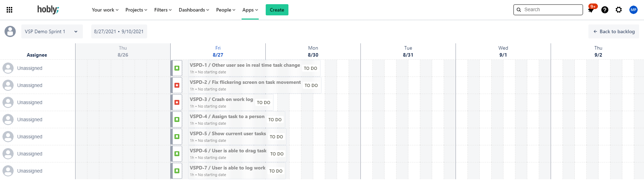Open the Projects dropdown menu
The height and width of the screenshot is (189, 644).
[136, 10]
